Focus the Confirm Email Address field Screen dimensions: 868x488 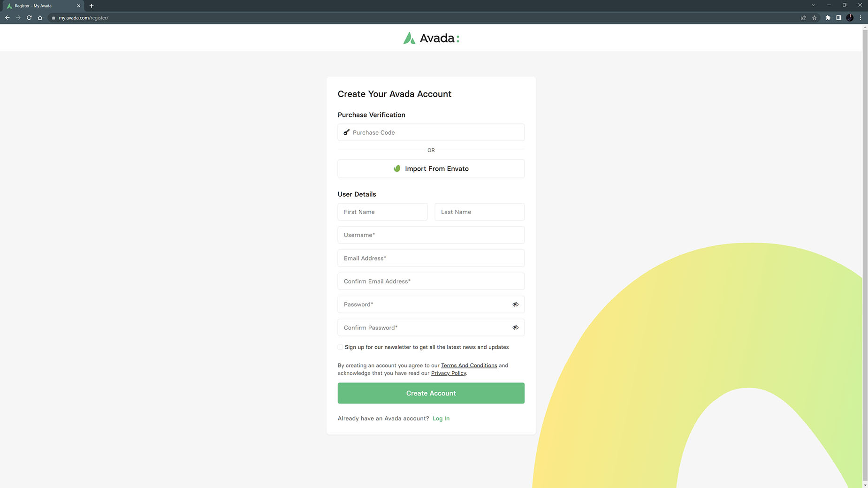pyautogui.click(x=431, y=282)
